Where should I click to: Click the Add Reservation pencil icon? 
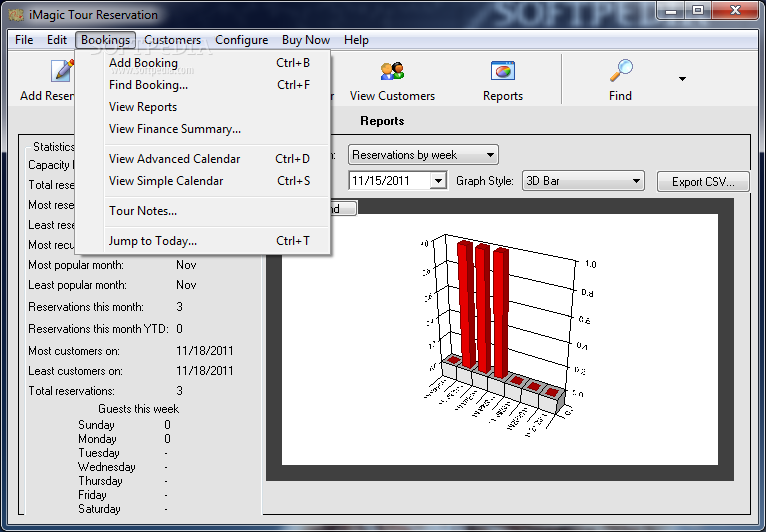[63, 71]
